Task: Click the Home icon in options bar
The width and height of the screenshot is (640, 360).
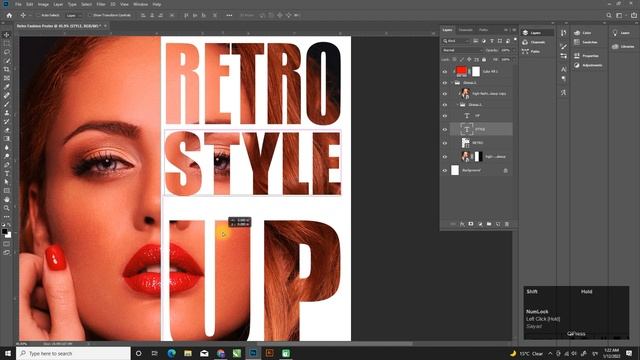Action: coord(9,16)
